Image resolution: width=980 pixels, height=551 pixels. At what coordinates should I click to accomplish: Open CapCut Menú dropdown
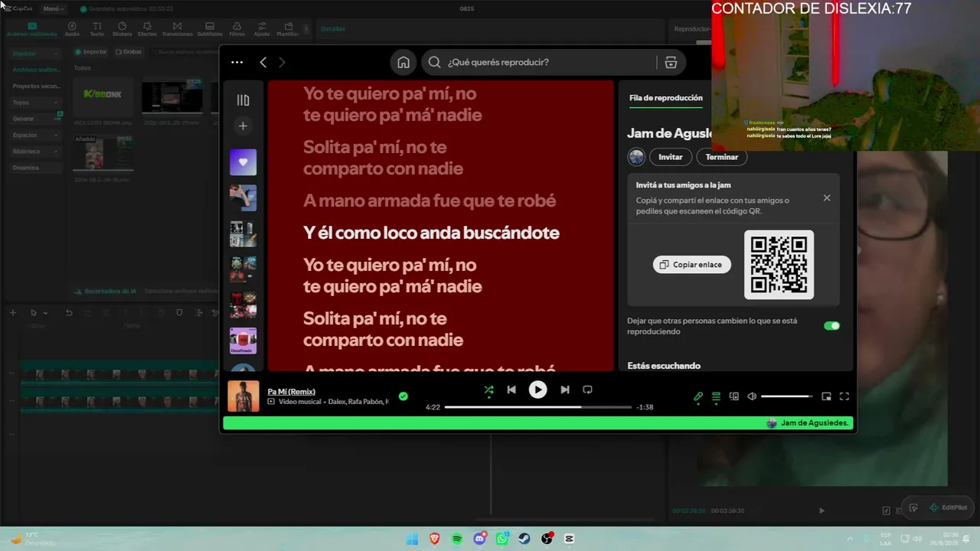(x=53, y=8)
